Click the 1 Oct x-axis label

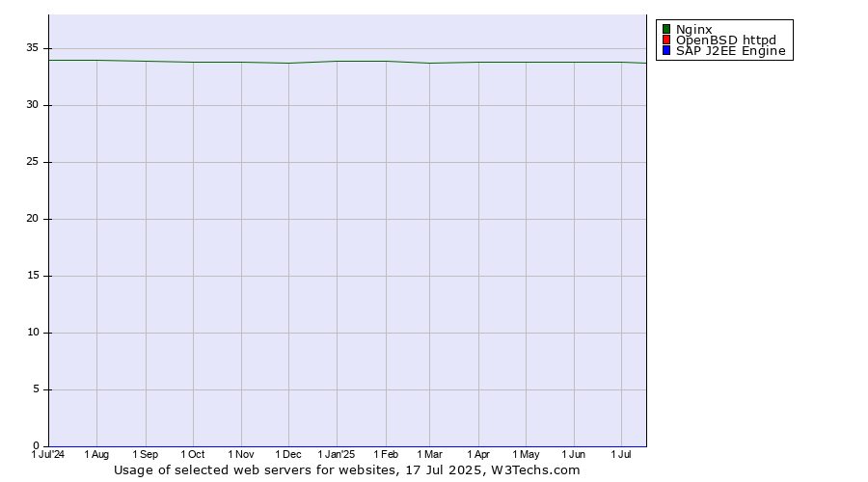[193, 454]
